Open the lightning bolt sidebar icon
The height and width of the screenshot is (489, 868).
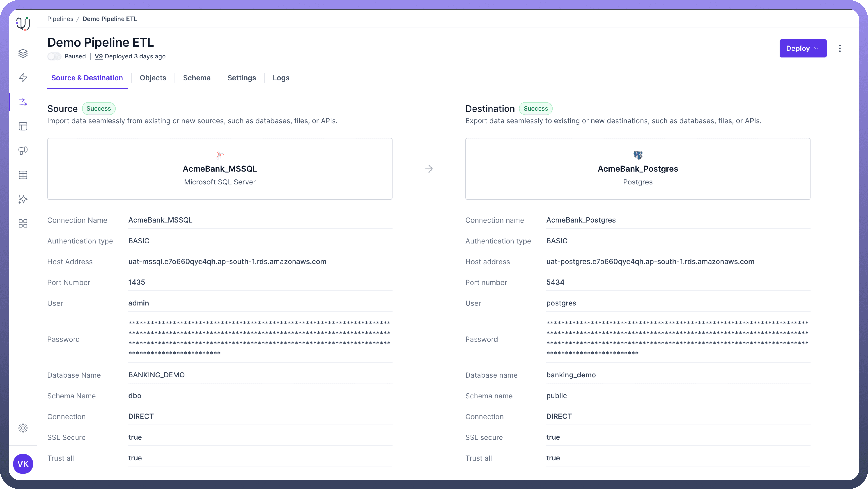pos(23,78)
